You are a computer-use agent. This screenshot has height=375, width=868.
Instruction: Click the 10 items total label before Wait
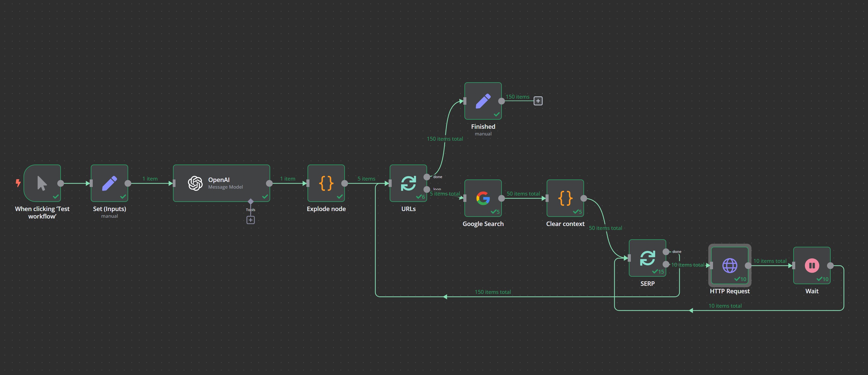click(x=770, y=261)
